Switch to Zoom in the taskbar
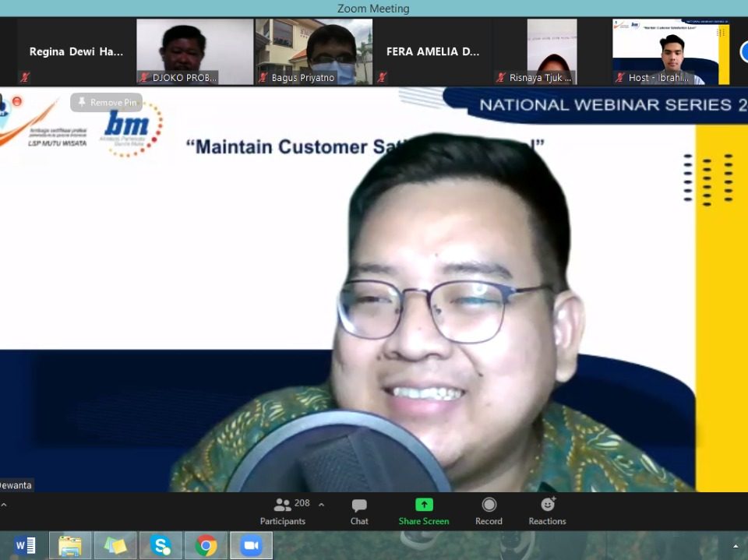This screenshot has height=560, width=748. pyautogui.click(x=251, y=545)
